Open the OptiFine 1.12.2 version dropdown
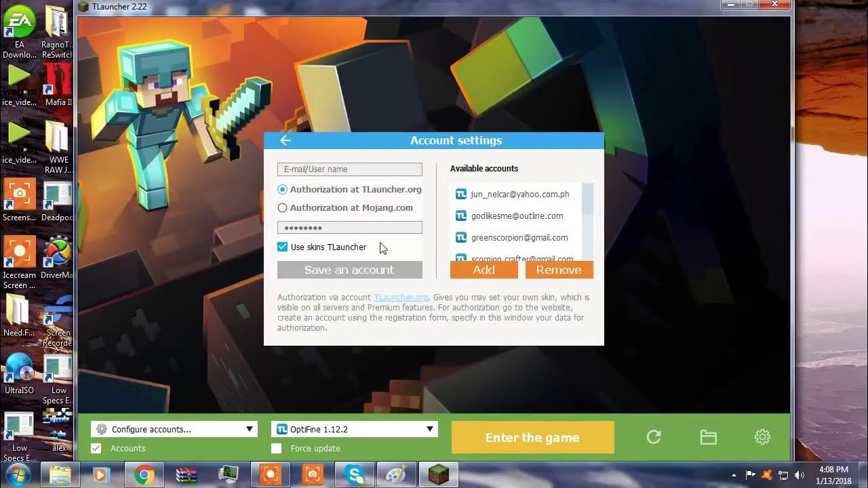Screen dimensions: 868x488 click(x=355, y=429)
